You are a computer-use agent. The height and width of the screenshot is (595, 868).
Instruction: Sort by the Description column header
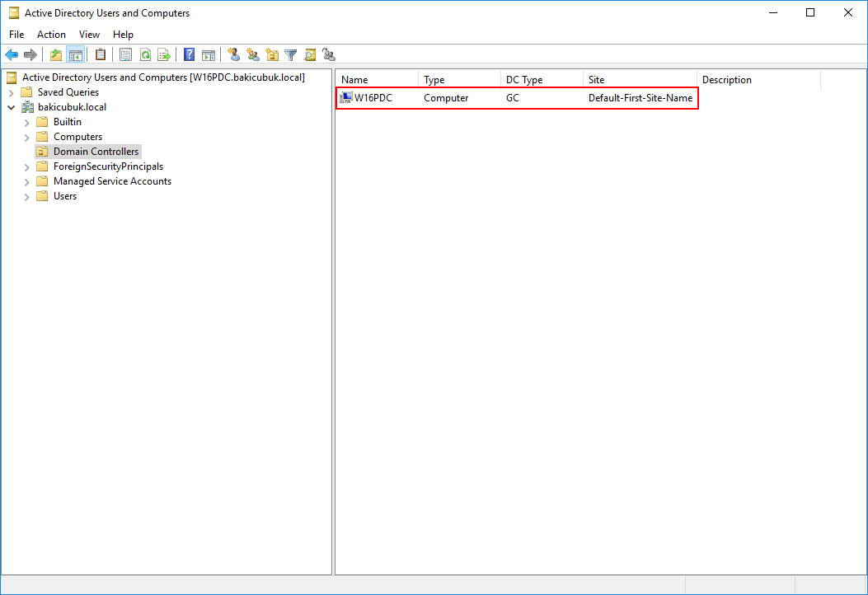coord(758,80)
